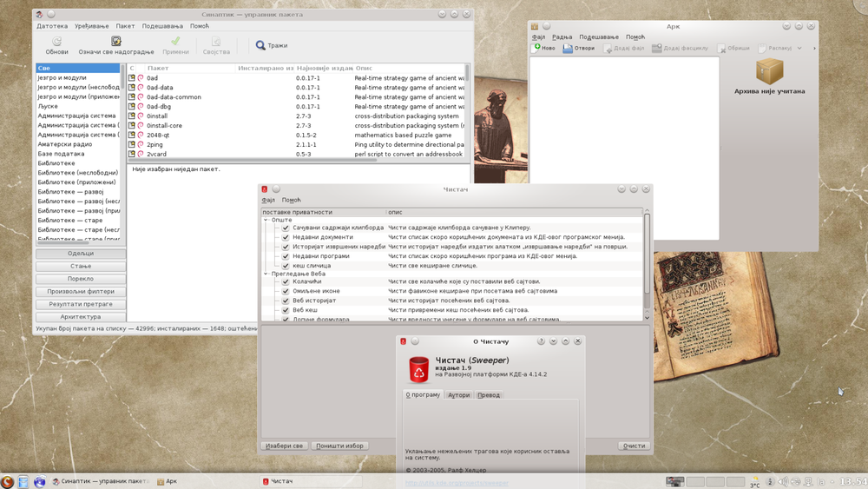868x489 pixels.
Task: Click Стање filter button
Action: [80, 266]
